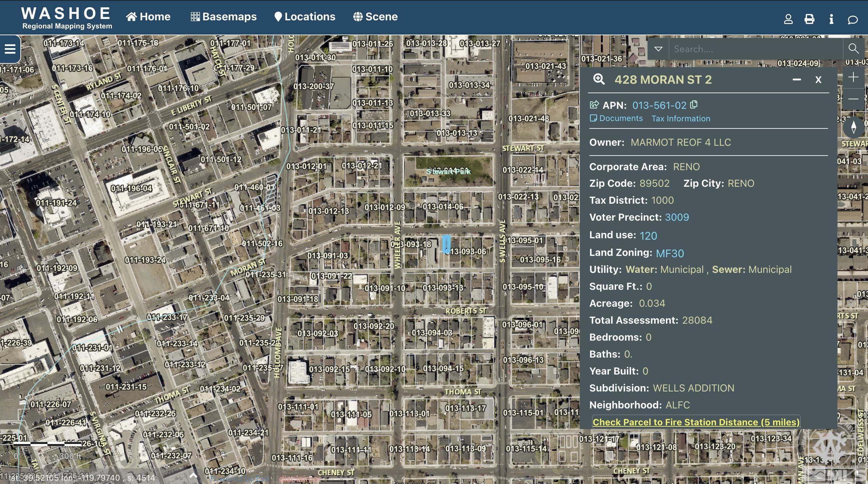This screenshot has width=868, height=484.
Task: Copy the APN number with copy icon
Action: coord(694,104)
